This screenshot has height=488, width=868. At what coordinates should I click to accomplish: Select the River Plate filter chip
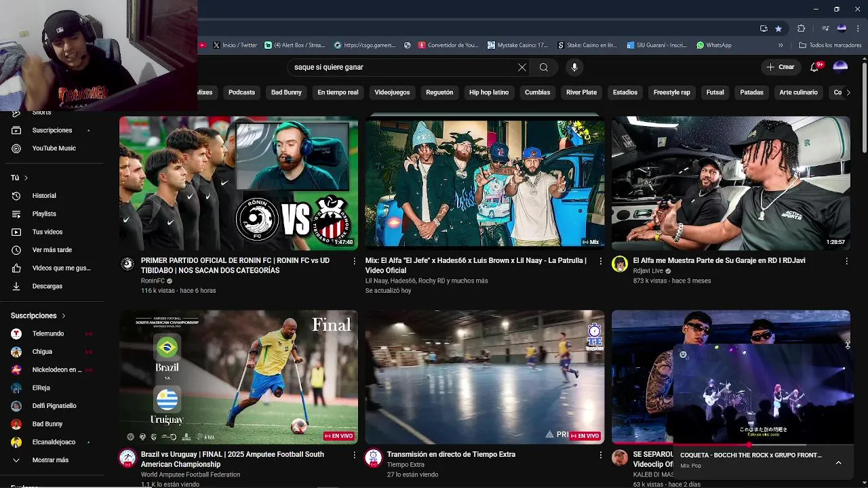581,92
